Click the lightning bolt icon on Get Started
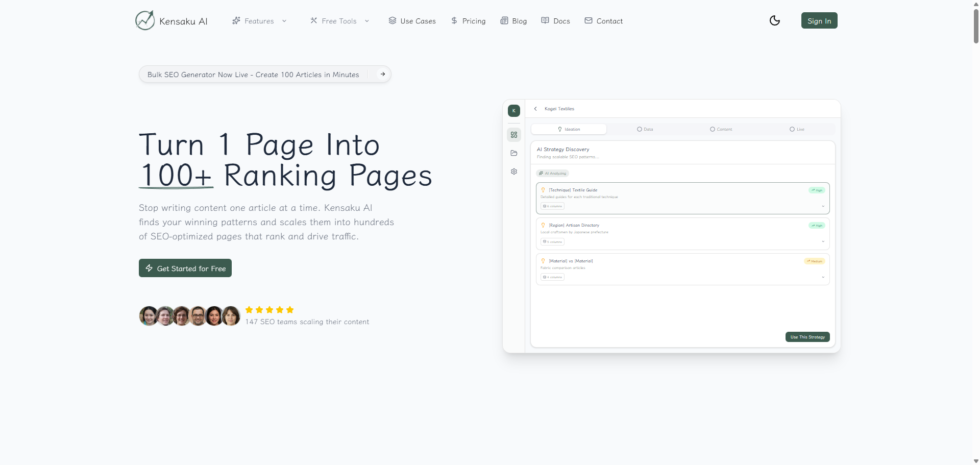Viewport: 980px width, 465px height. pyautogui.click(x=150, y=268)
